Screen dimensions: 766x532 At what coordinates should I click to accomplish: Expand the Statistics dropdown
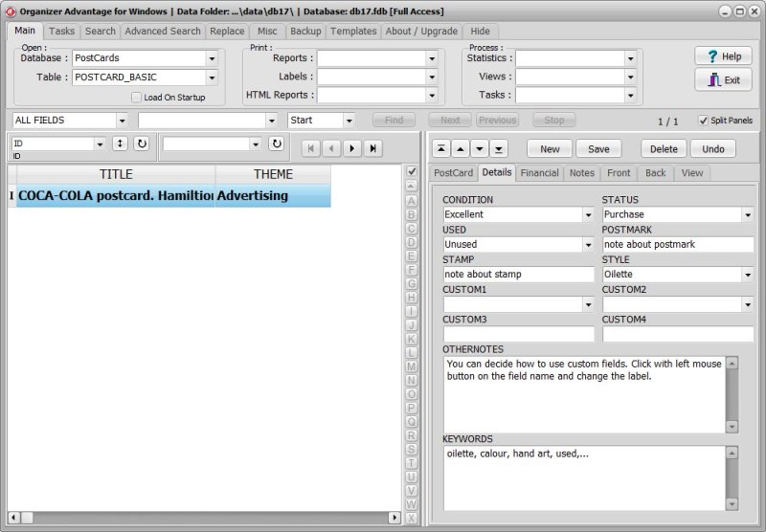click(630, 58)
